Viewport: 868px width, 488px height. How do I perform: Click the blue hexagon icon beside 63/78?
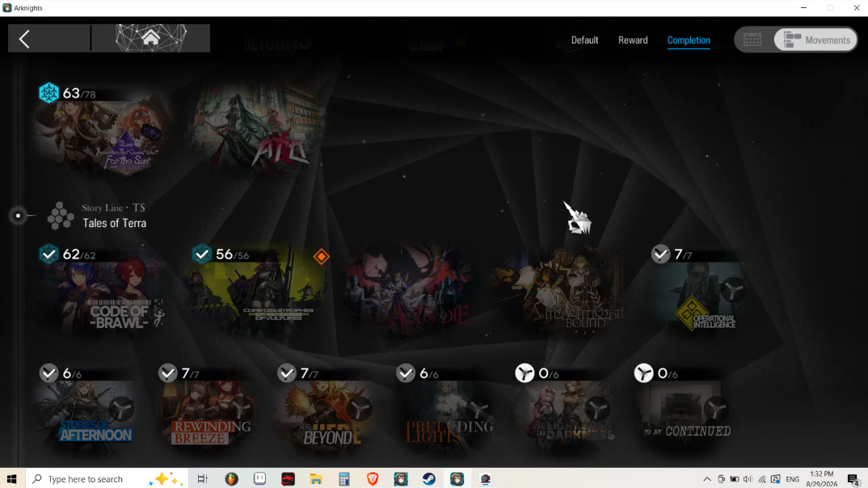[x=48, y=92]
